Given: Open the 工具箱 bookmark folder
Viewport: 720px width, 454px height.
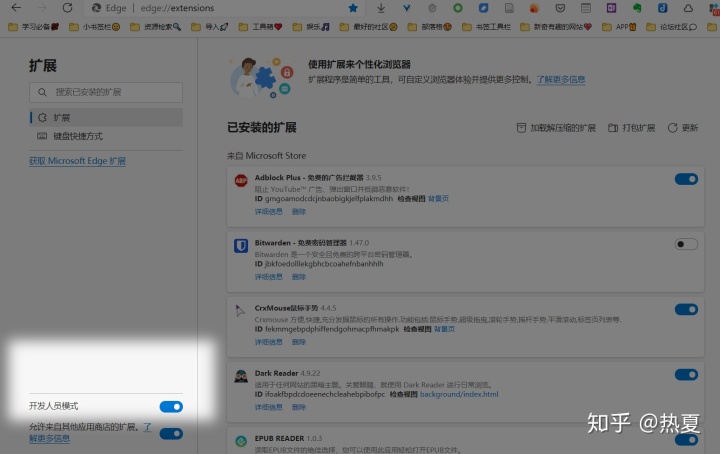Looking at the screenshot, I should pyautogui.click(x=260, y=27).
